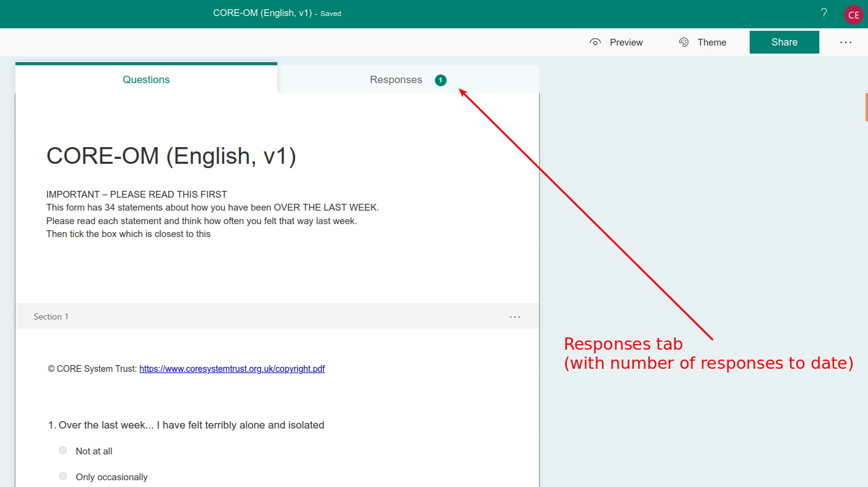Screen dimensions: 868x487
Task: Select the "Only occasionally" radio option
Action: [62, 476]
